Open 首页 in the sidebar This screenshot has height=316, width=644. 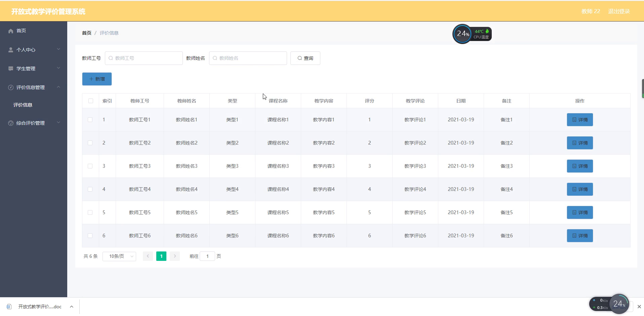pyautogui.click(x=34, y=31)
